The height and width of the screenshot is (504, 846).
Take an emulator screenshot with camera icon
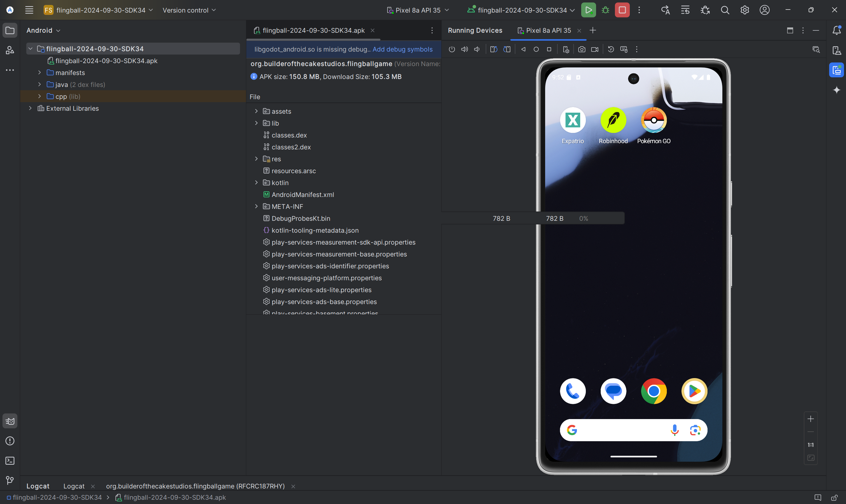582,50
